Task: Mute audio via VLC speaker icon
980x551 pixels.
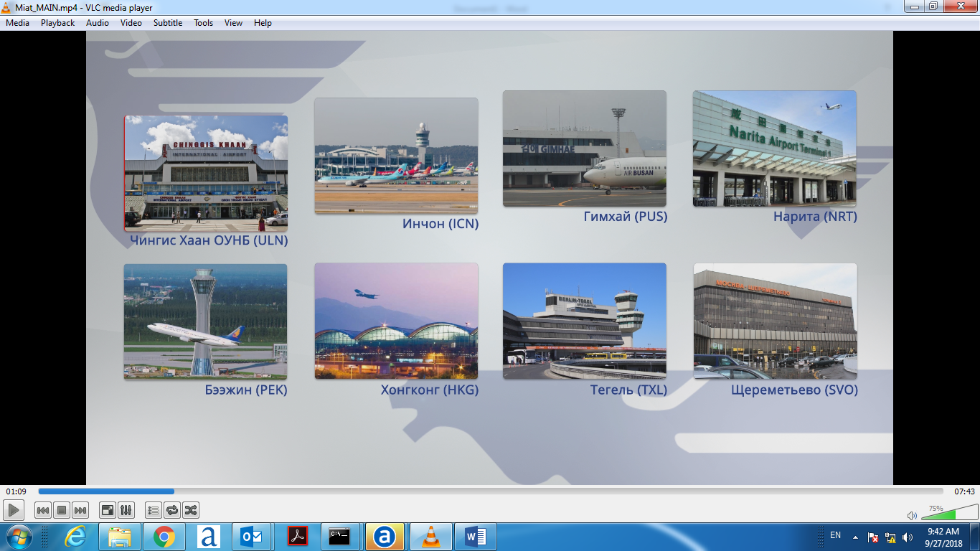Action: coord(912,515)
